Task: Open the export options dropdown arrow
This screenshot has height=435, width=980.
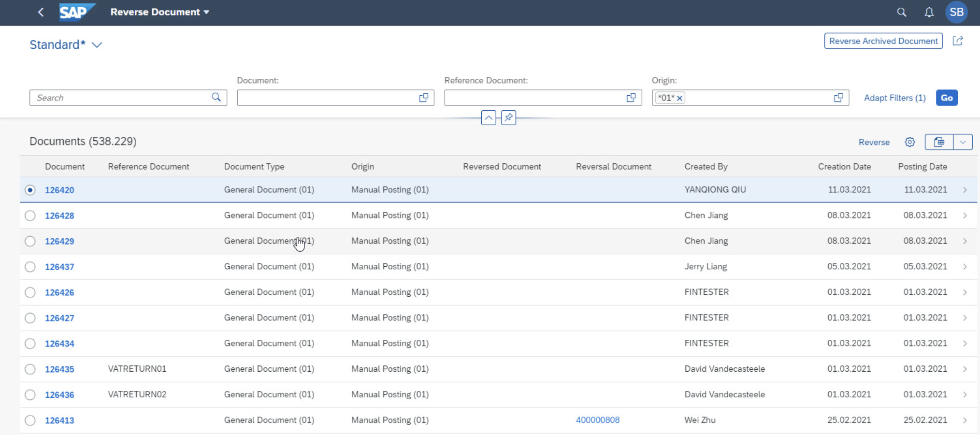Action: click(x=963, y=142)
